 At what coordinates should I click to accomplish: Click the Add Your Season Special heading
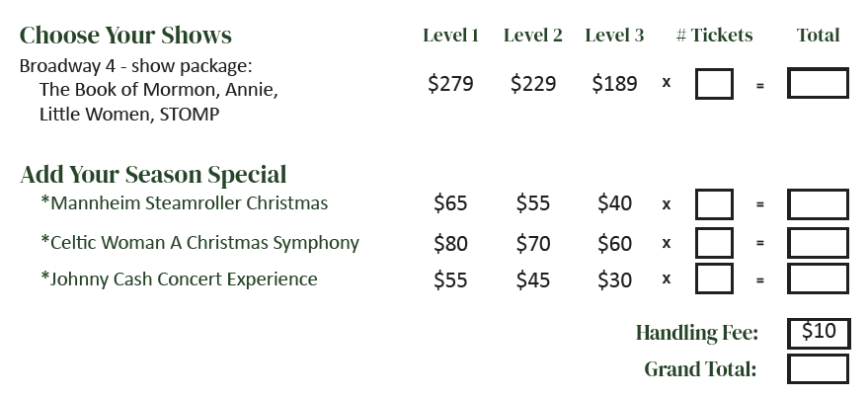tap(153, 175)
